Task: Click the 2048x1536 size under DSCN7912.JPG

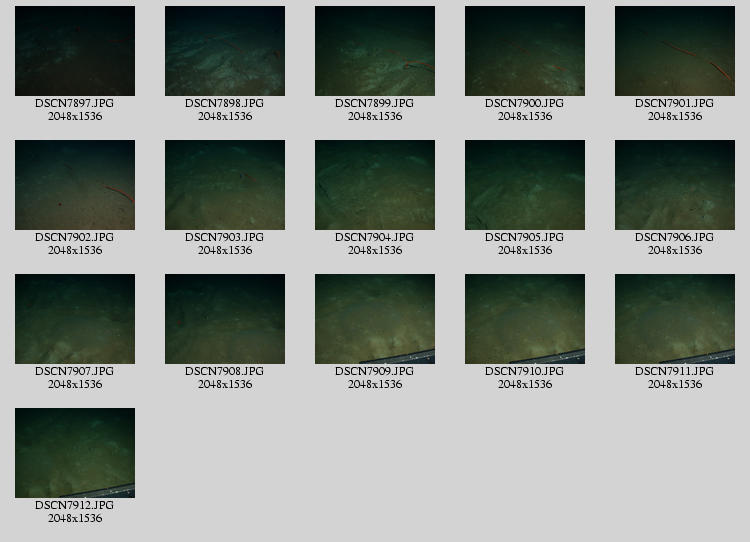Action: click(75, 518)
